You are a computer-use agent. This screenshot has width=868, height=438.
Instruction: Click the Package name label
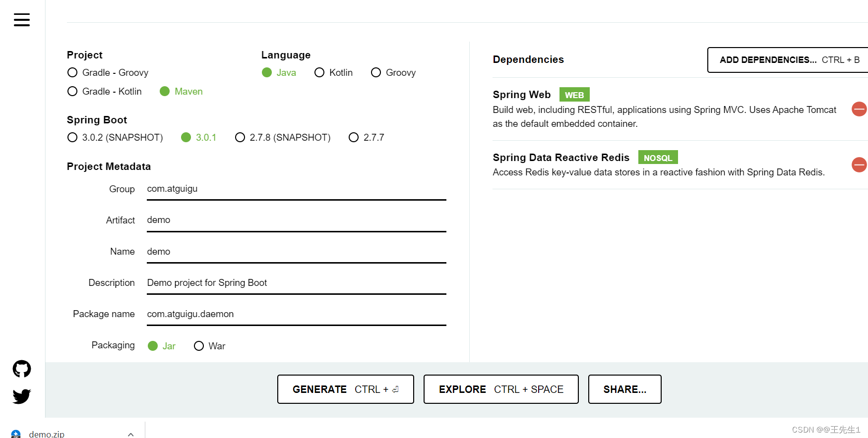(x=104, y=314)
